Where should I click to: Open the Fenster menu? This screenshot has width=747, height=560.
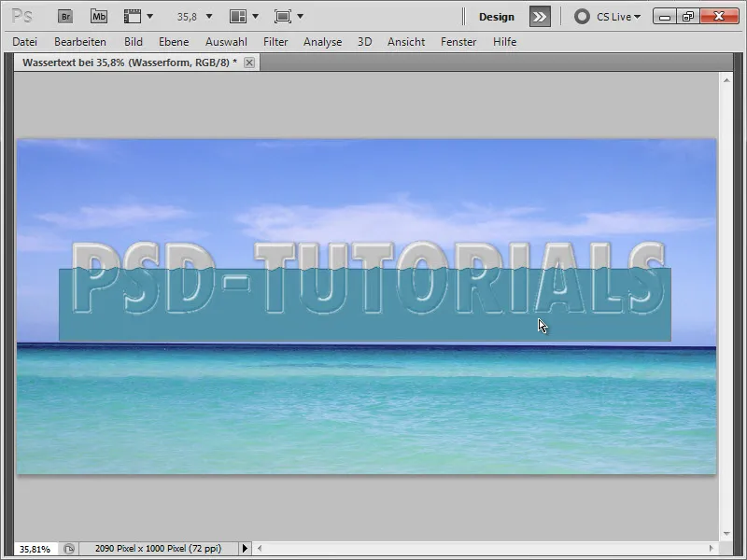pos(458,42)
